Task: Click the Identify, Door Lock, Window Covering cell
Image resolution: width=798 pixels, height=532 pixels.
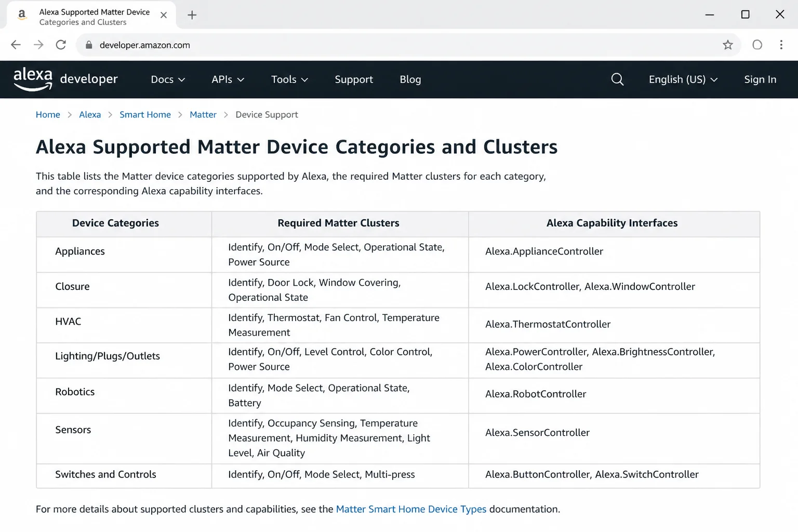Action: tap(340, 290)
